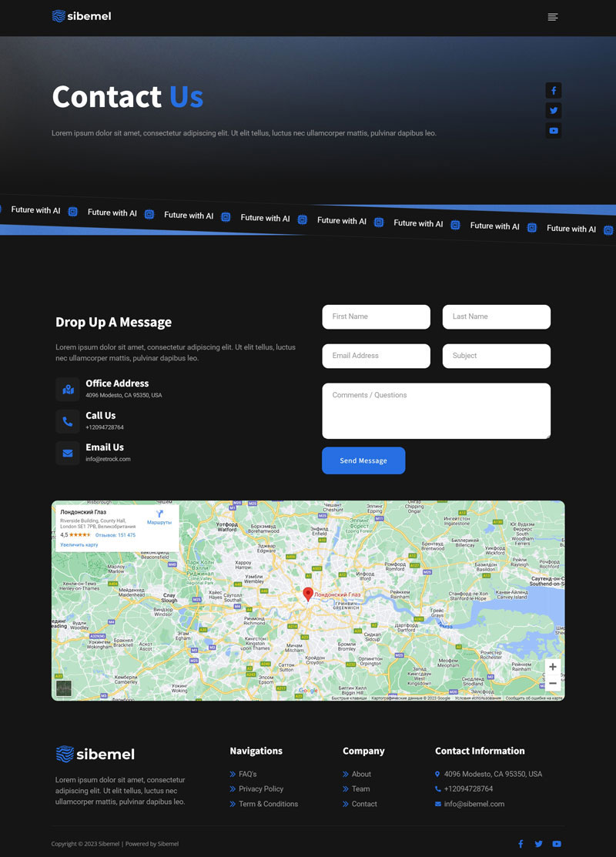This screenshot has height=857, width=616.
Task: Click the footer email envelope icon
Action: tap(438, 804)
